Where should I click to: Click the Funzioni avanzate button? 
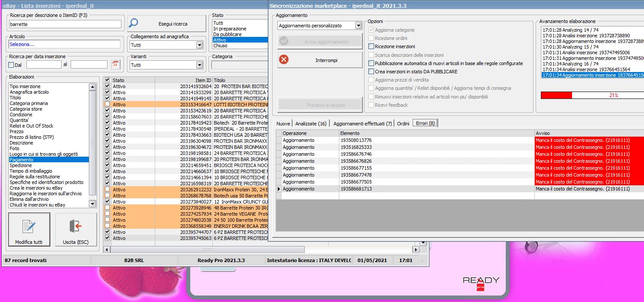320,105
